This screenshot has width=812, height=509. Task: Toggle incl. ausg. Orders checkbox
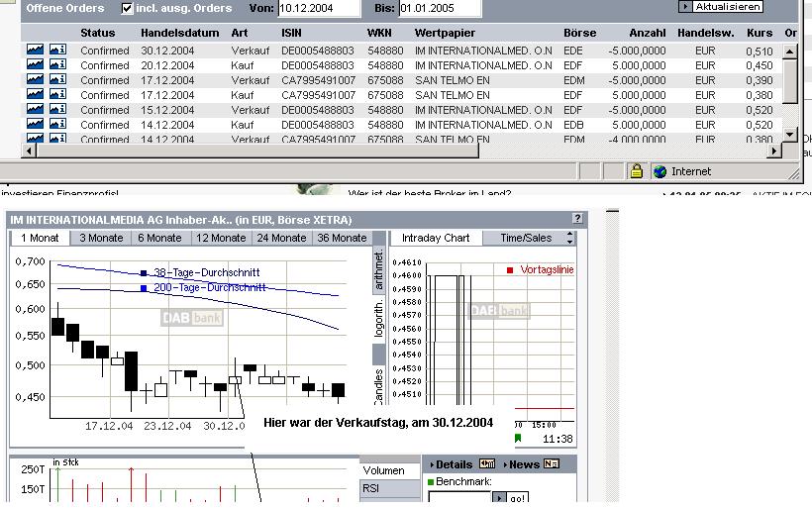(x=127, y=8)
